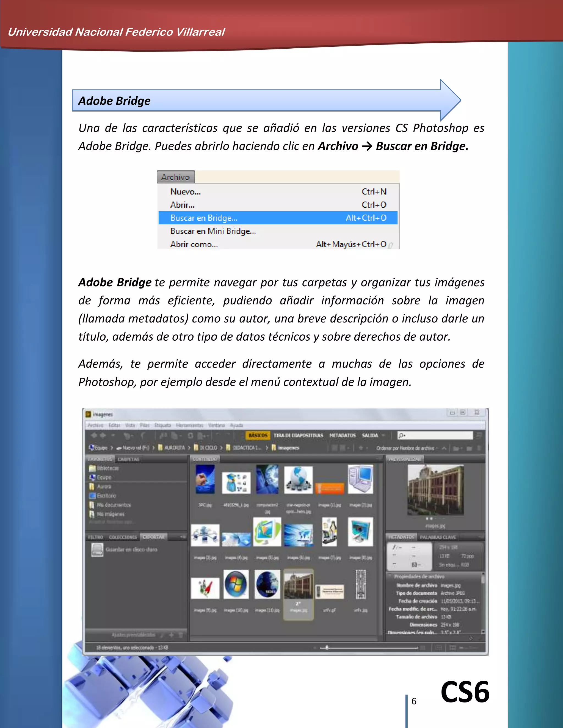Open the IX CICLO breadcrumb folder
The height and width of the screenshot is (728, 563).
pyautogui.click(x=205, y=448)
